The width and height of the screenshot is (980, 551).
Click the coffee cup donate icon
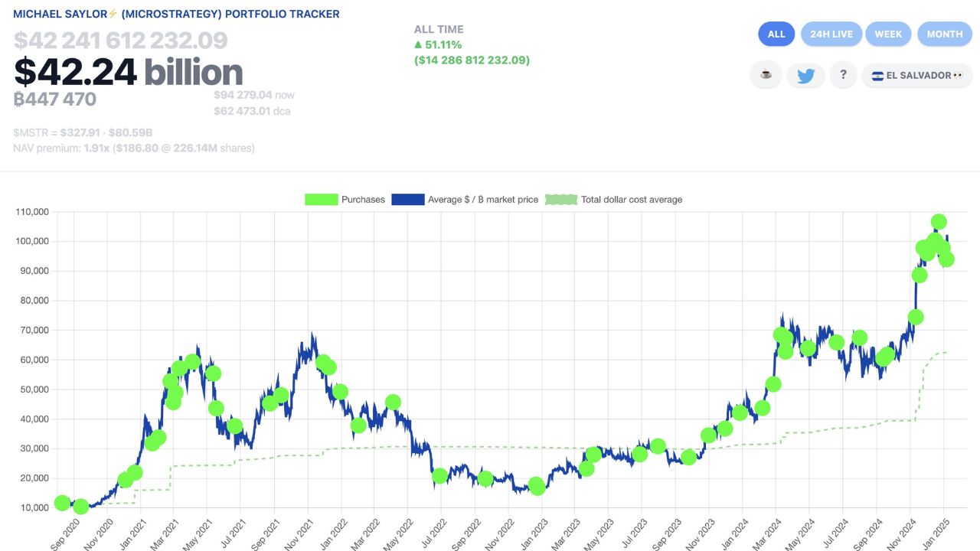pyautogui.click(x=766, y=75)
